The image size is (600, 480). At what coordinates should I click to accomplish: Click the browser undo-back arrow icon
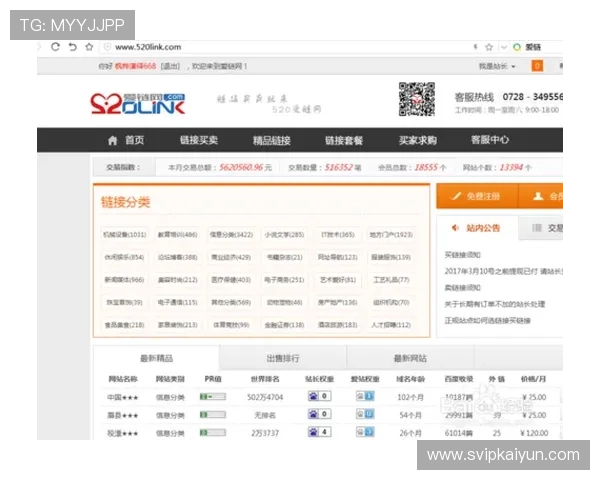point(72,47)
